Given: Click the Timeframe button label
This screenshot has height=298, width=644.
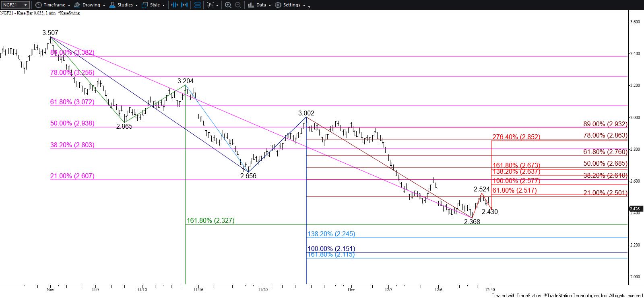Looking at the screenshot, I should 54,5.
